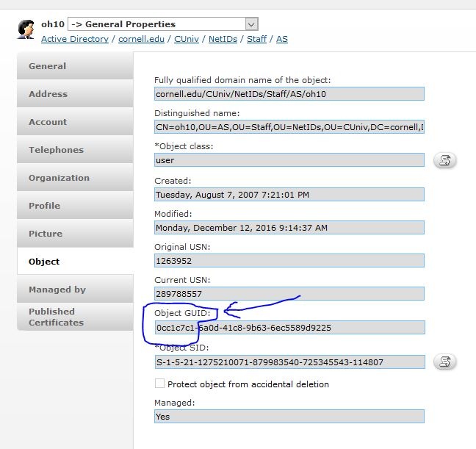Click inside the Object GUID field
The height and width of the screenshot is (449, 476).
[289, 328]
